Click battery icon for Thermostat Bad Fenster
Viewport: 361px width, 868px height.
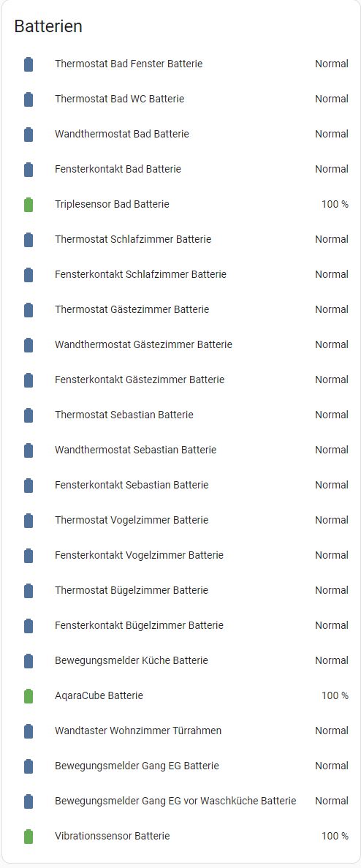point(28,64)
